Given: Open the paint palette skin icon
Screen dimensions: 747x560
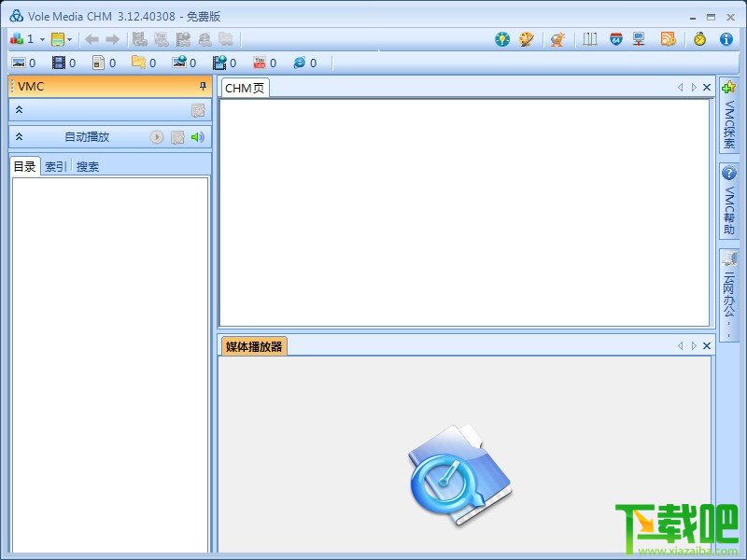Looking at the screenshot, I should [527, 39].
